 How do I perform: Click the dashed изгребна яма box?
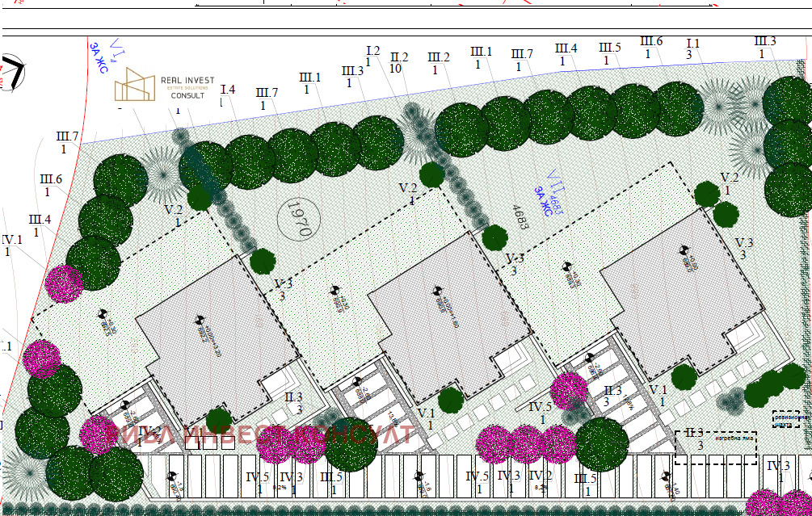coord(715,447)
